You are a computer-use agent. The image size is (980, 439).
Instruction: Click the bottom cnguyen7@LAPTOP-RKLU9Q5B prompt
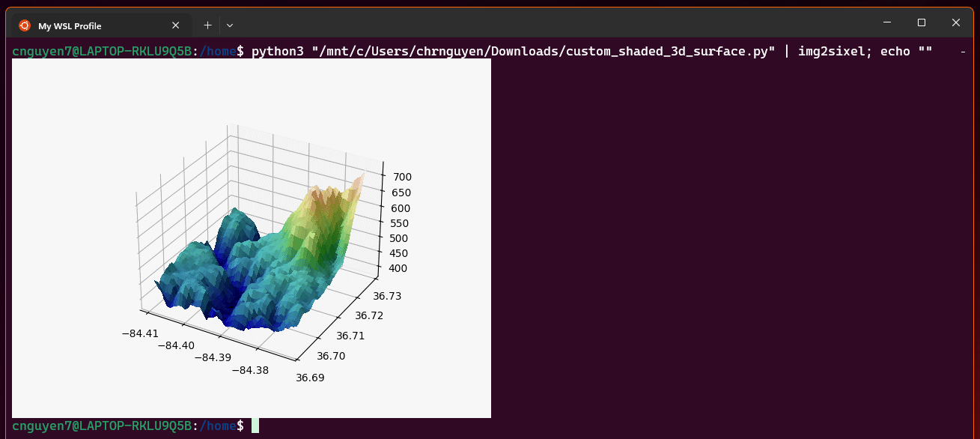point(102,426)
